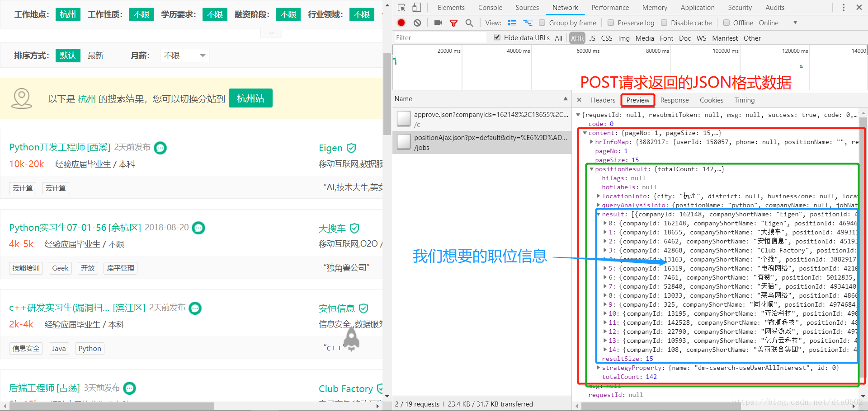The height and width of the screenshot is (411, 868).
Task: Show overview view icon
Action: (528, 23)
